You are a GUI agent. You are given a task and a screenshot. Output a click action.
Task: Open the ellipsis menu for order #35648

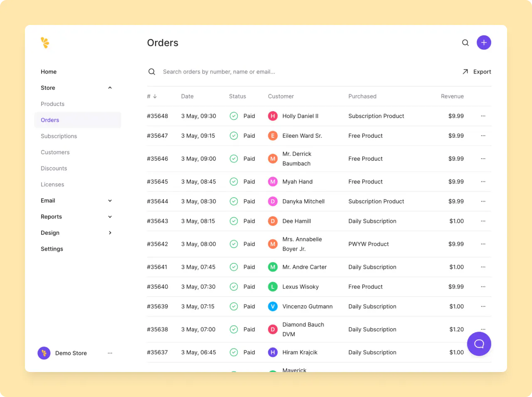[483, 116]
